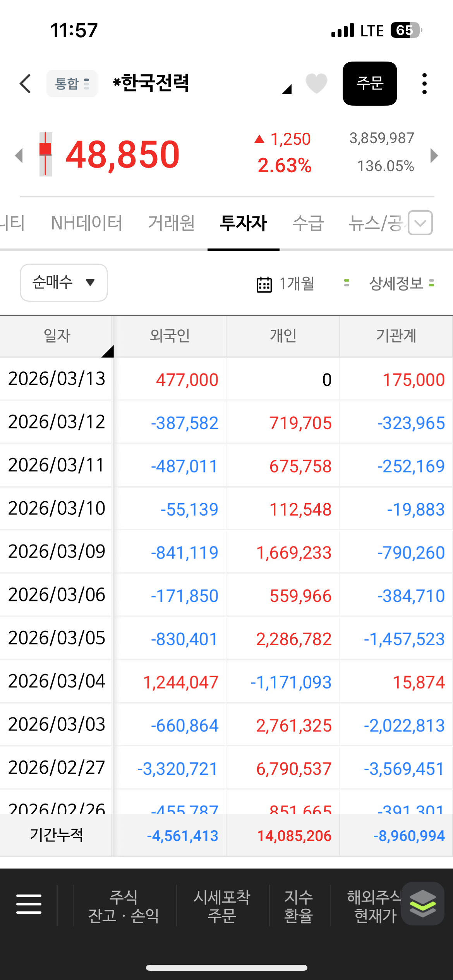The width and height of the screenshot is (453, 980).
Task: Open the three-dot more options menu
Action: pos(424,84)
